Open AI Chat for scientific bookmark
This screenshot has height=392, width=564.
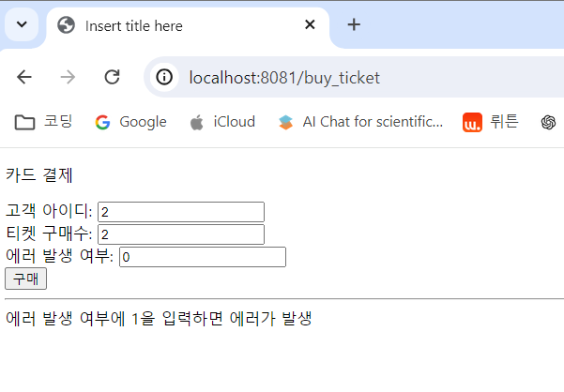(x=360, y=122)
